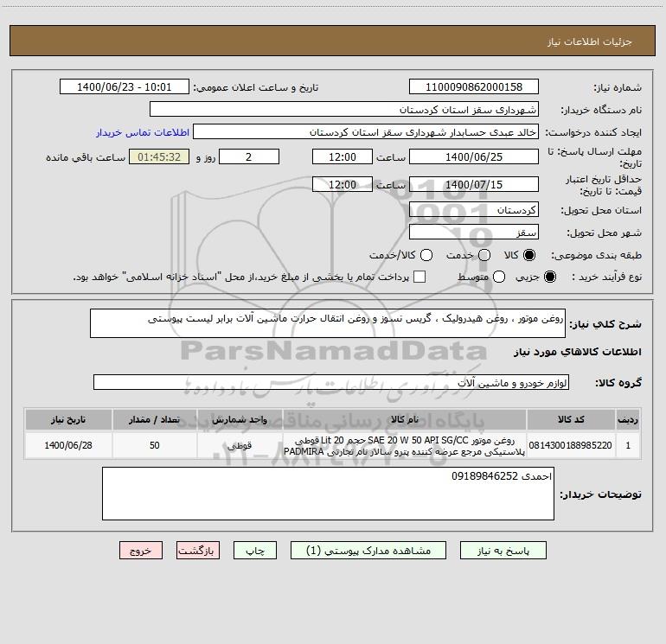Click the buyer notes box احمدی 09189846252
This screenshot has height=644, width=666.
(x=328, y=494)
